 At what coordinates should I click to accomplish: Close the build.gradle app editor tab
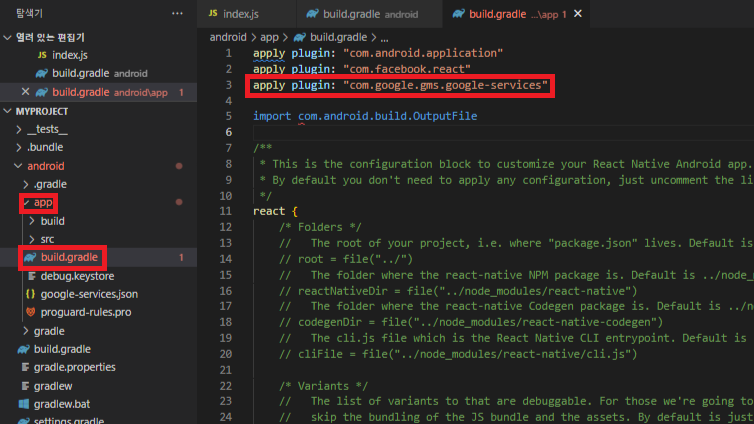coord(578,14)
